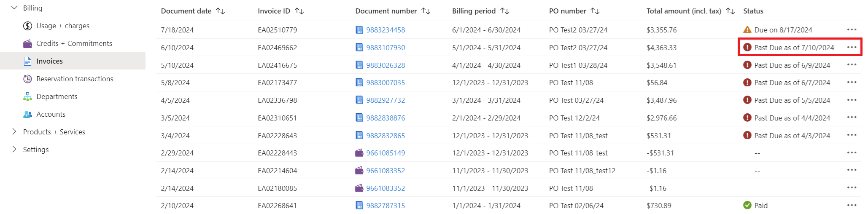Image resolution: width=868 pixels, height=214 pixels.
Task: Open Reservation transactions menu item
Action: [75, 79]
